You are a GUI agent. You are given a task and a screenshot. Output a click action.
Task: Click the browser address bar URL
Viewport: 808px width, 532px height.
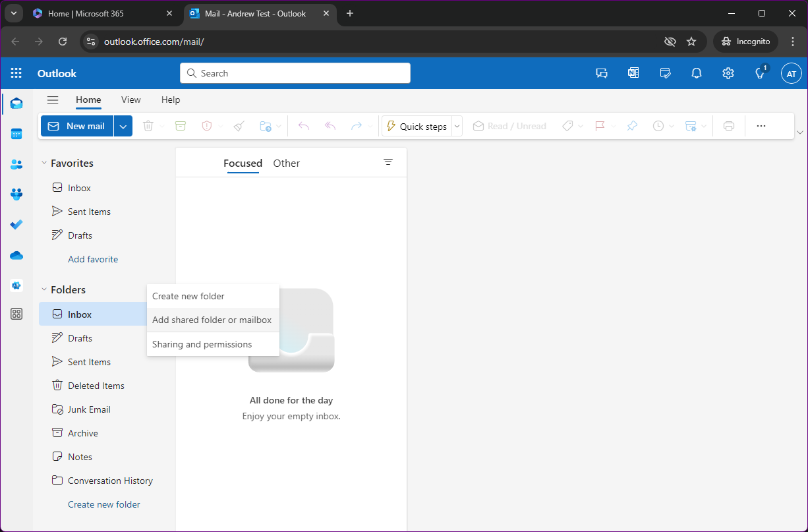click(x=154, y=42)
